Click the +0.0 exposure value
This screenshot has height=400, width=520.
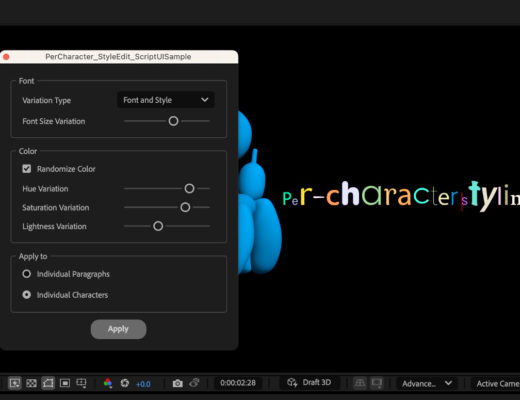(143, 384)
